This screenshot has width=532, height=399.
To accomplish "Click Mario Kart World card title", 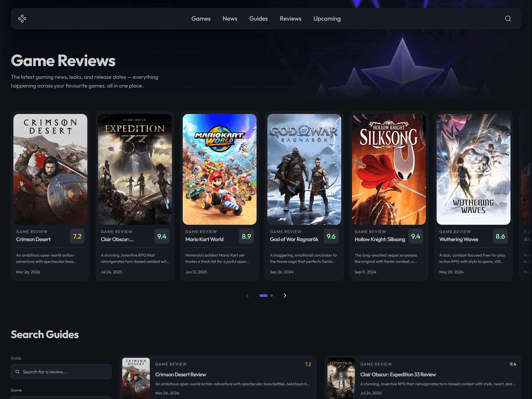I will click(204, 239).
